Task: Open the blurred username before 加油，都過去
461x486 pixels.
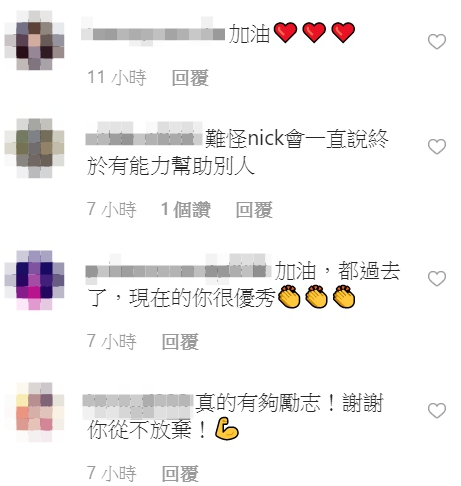Action: [x=179, y=266]
